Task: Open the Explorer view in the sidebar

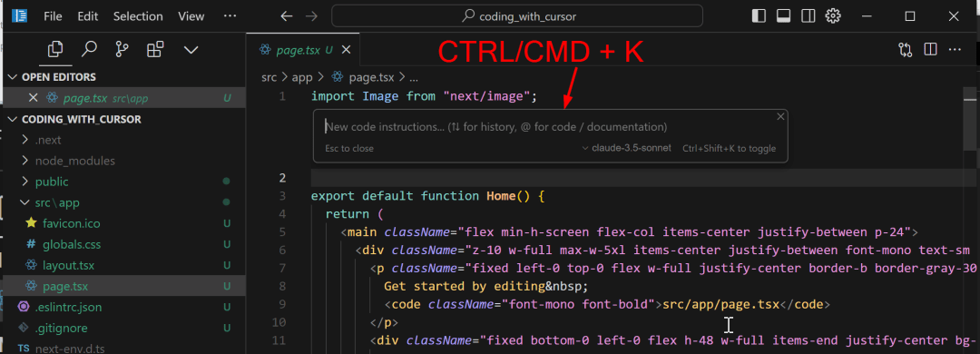Action: tap(55, 49)
